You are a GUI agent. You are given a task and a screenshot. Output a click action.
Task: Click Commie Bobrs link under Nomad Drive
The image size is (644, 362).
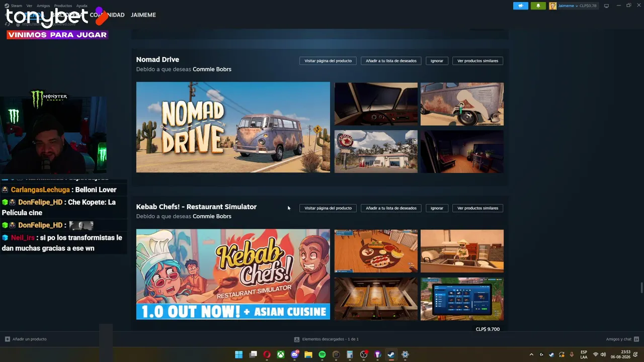click(x=212, y=69)
